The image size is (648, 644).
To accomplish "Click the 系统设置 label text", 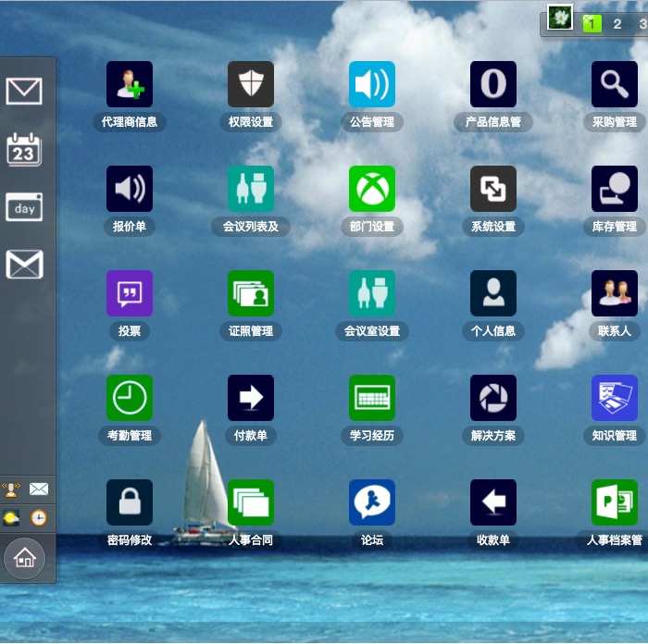I will pyautogui.click(x=493, y=227).
